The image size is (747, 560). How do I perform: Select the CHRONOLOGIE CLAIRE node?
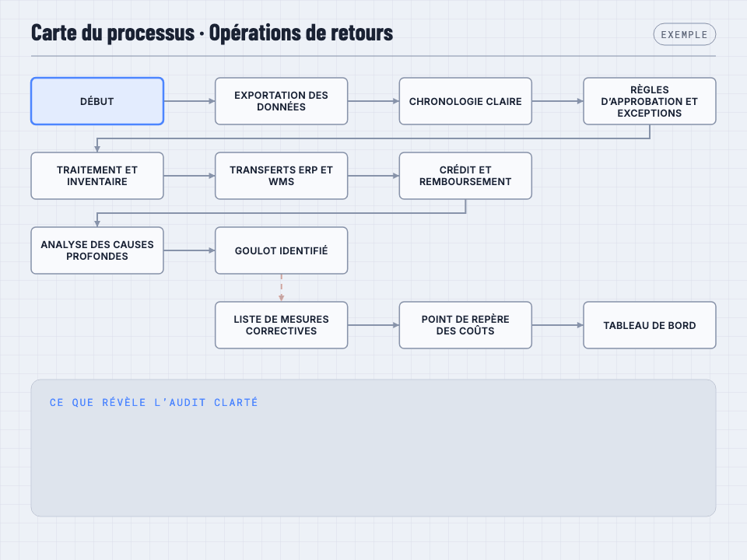465,101
